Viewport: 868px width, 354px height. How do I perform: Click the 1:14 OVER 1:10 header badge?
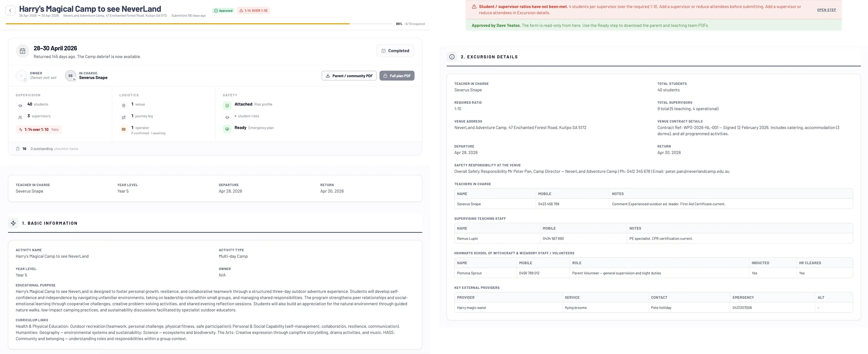(x=253, y=11)
